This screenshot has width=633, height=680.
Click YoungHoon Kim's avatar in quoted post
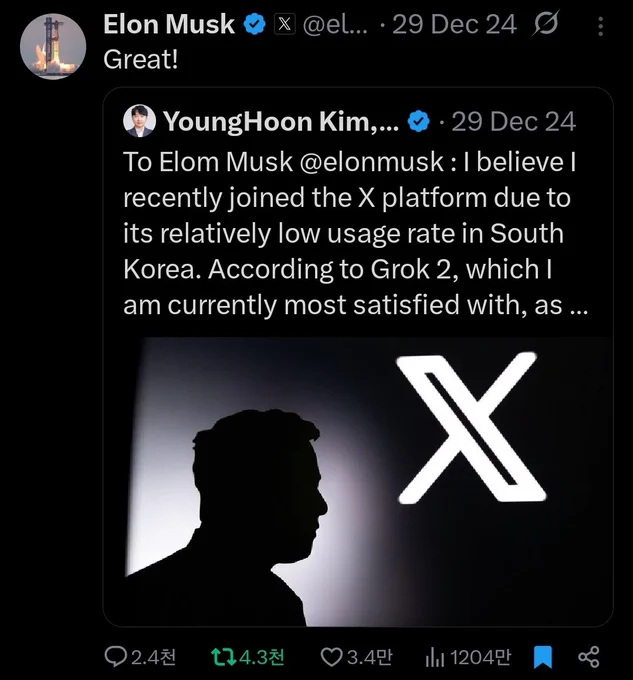(x=140, y=121)
